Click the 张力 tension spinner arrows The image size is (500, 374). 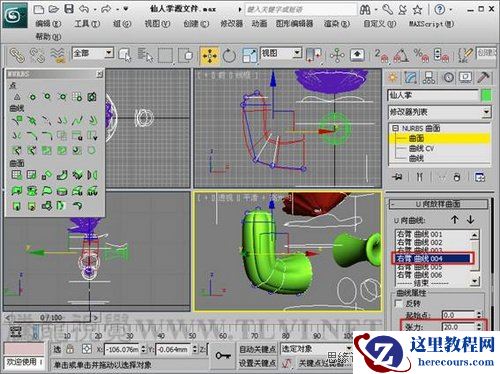[x=479, y=327]
